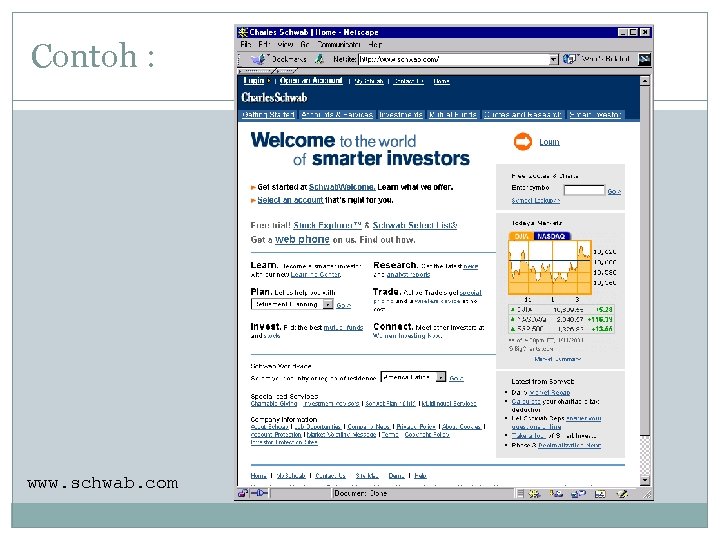
Task: Click the mutual funds link under Invest
Action: click(343, 327)
